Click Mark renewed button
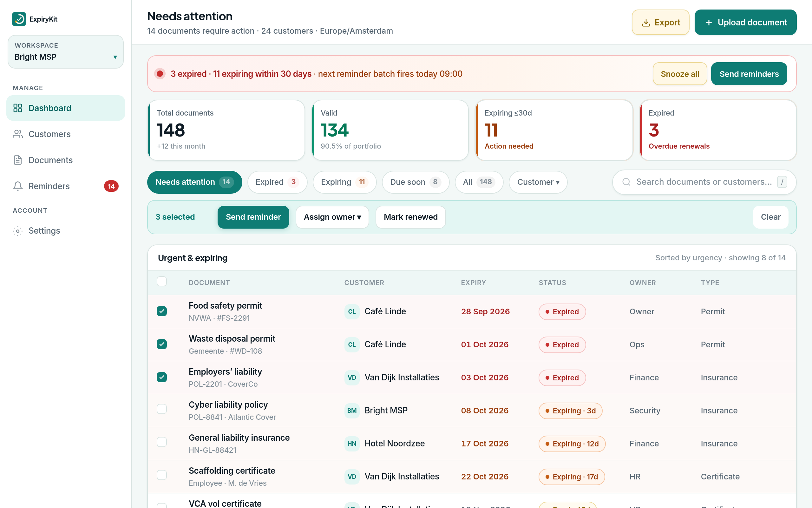Image resolution: width=812 pixels, height=508 pixels. click(x=410, y=217)
